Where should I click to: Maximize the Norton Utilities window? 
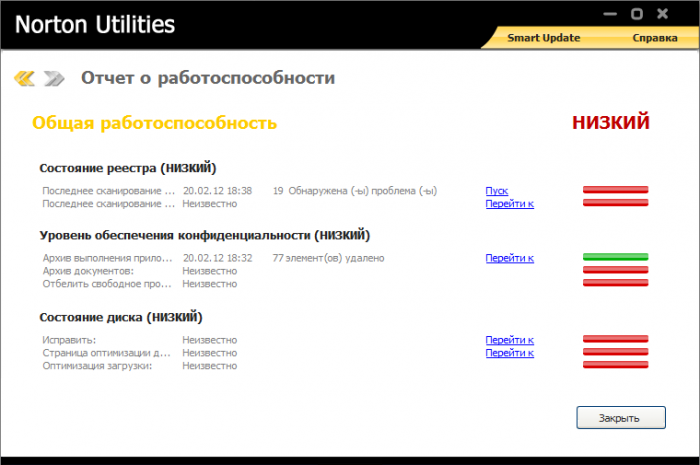[x=636, y=14]
